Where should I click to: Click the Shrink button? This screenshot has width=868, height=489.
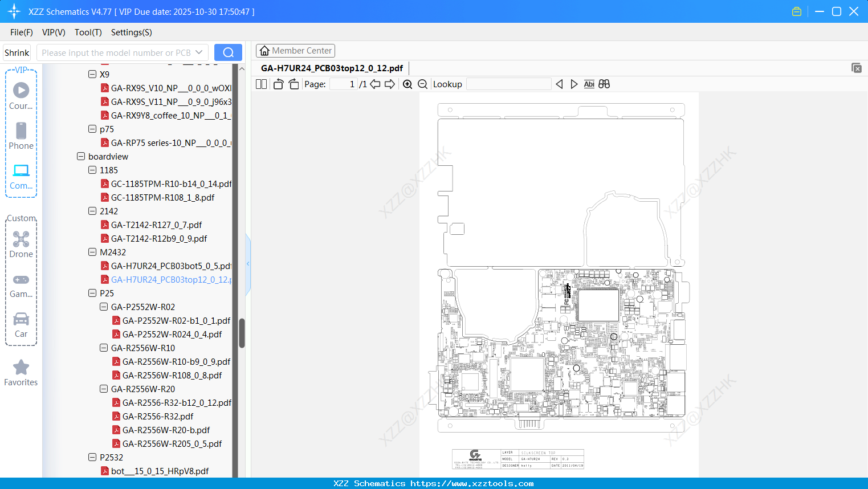(x=17, y=52)
